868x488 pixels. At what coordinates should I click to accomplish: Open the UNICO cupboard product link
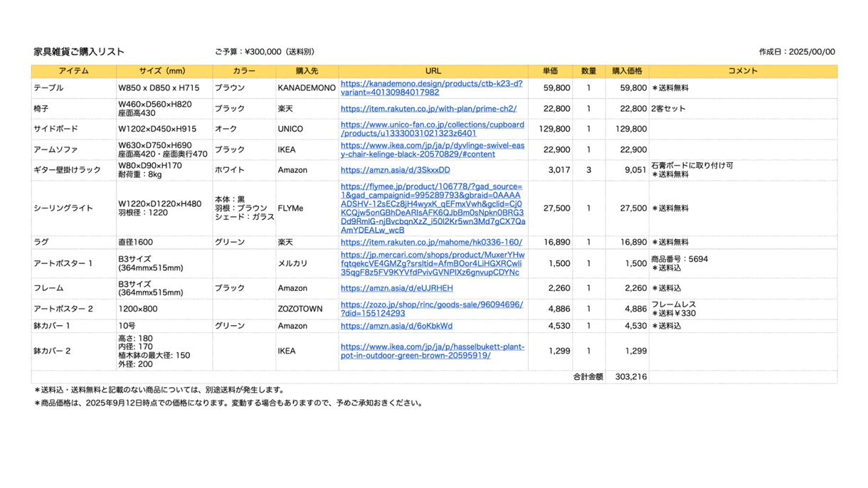[x=433, y=129]
